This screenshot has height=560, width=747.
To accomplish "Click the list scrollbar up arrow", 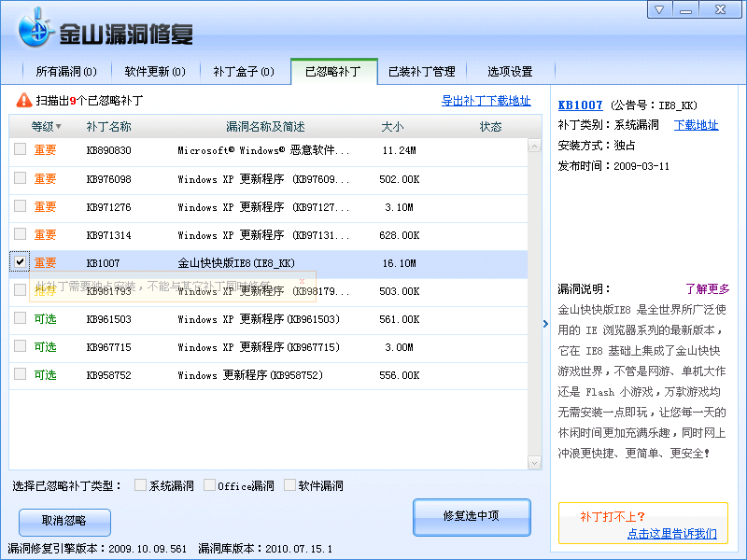I will tap(534, 146).
